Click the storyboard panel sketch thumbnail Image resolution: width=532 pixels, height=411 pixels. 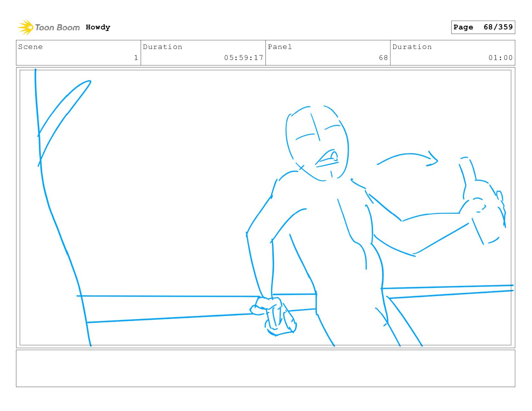(x=265, y=208)
